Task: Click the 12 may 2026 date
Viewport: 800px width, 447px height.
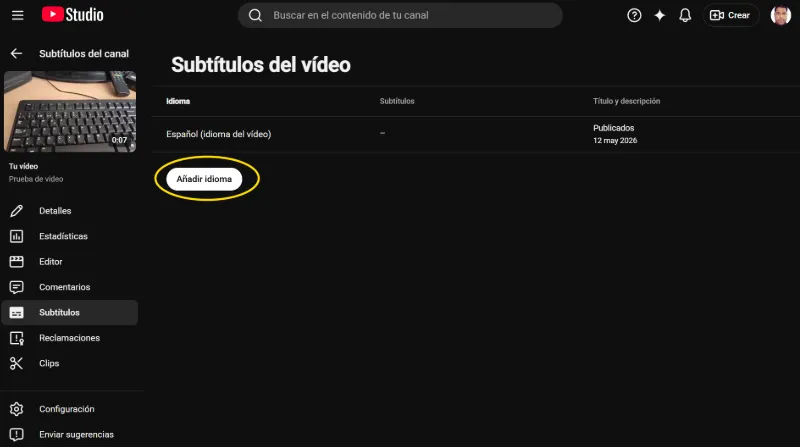Action: click(x=615, y=140)
